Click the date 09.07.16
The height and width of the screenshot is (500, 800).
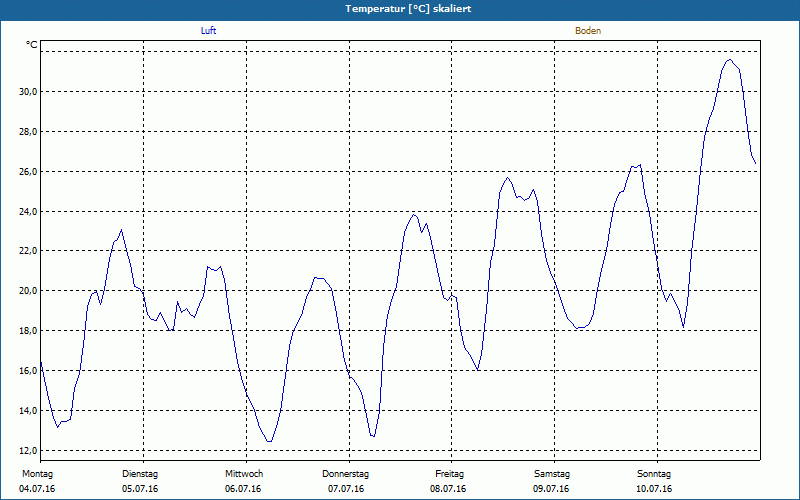[x=551, y=489]
